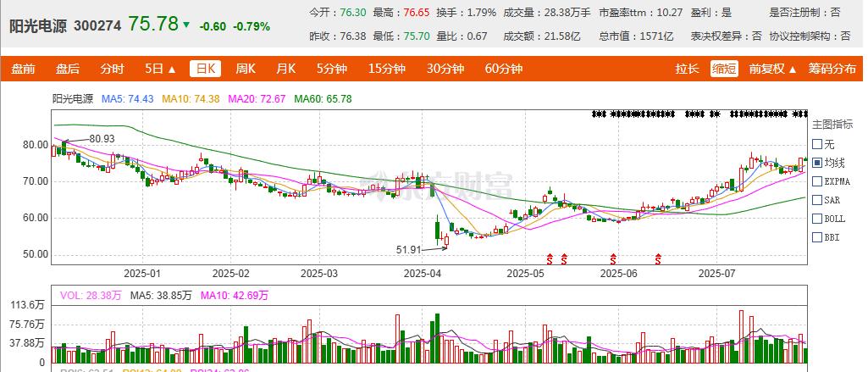Expand the 5日 period dropdown
The height and width of the screenshot is (372, 868).
point(161,69)
